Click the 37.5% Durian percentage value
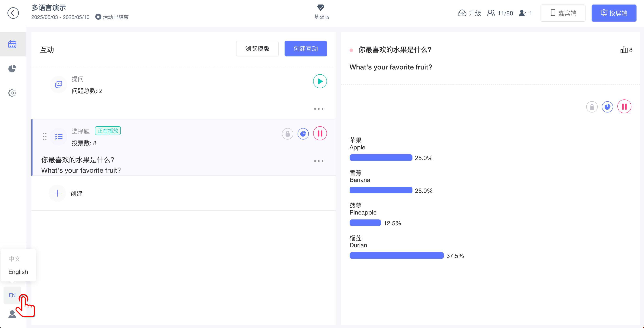 pyautogui.click(x=455, y=256)
